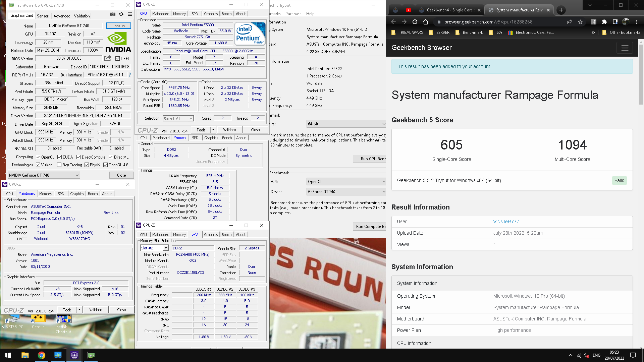
Task: Click the GPU-Z refresh icon
Action: (x=121, y=14)
